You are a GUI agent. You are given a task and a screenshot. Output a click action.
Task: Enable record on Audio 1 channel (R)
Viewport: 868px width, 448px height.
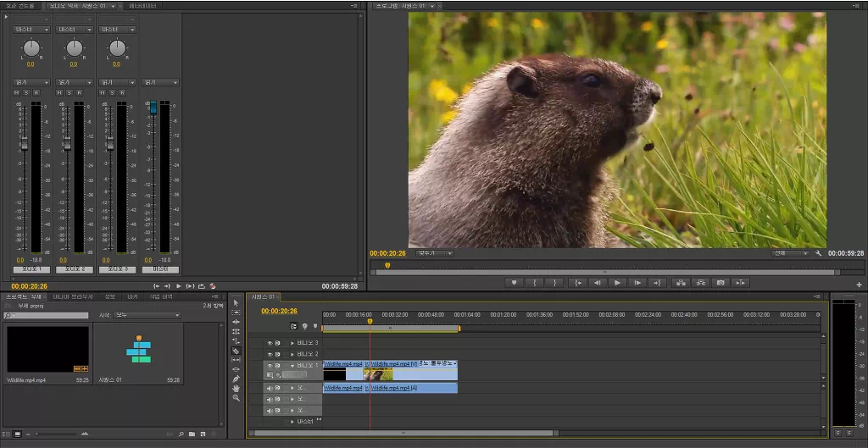click(36, 92)
